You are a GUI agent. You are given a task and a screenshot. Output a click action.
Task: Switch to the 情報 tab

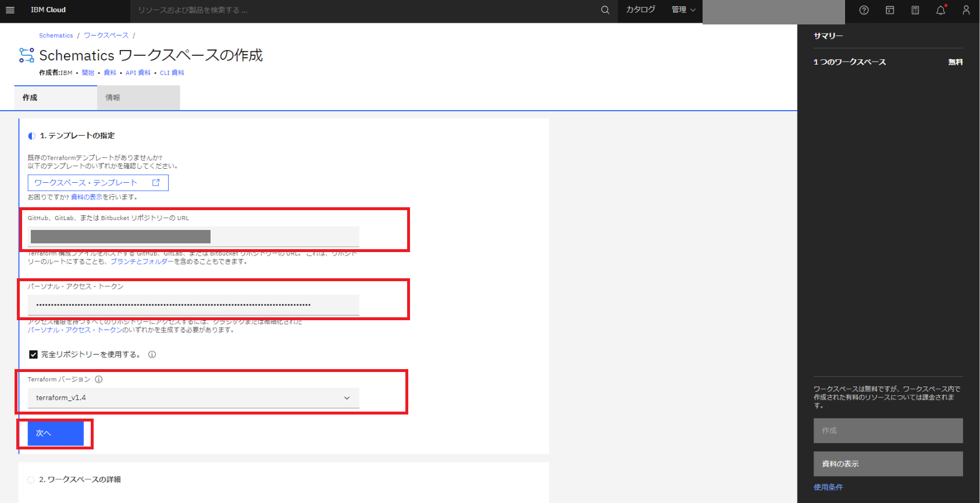click(138, 98)
